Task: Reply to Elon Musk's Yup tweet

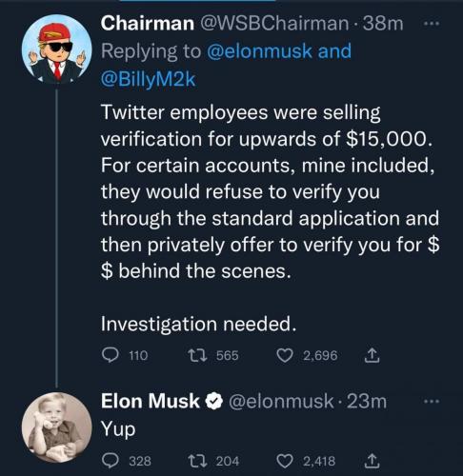Action: pyautogui.click(x=111, y=461)
